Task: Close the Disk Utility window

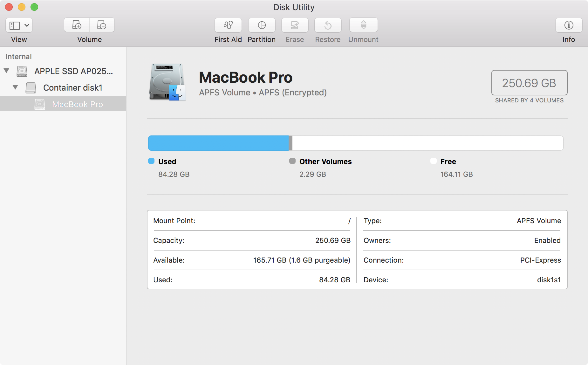Action: (x=9, y=7)
